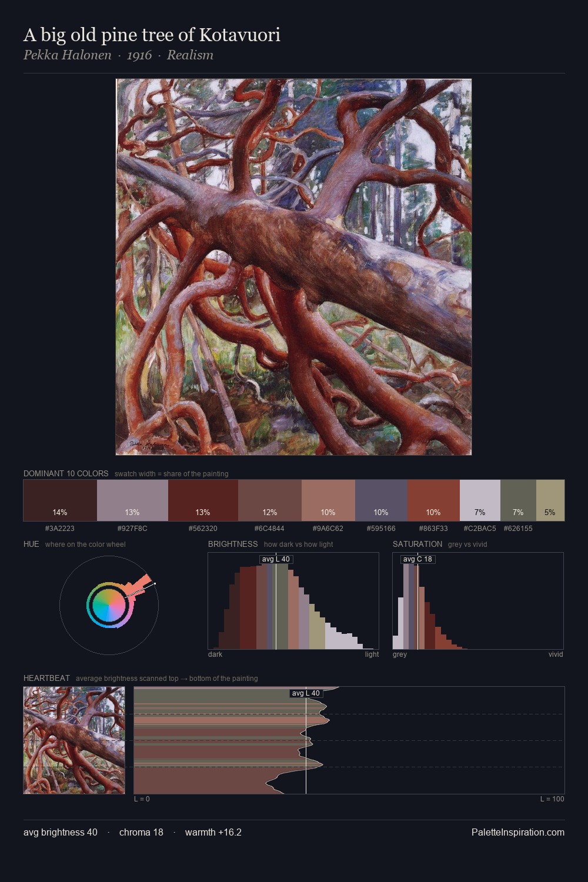Click the brightness histogram chart
The height and width of the screenshot is (882, 588).
293,601
